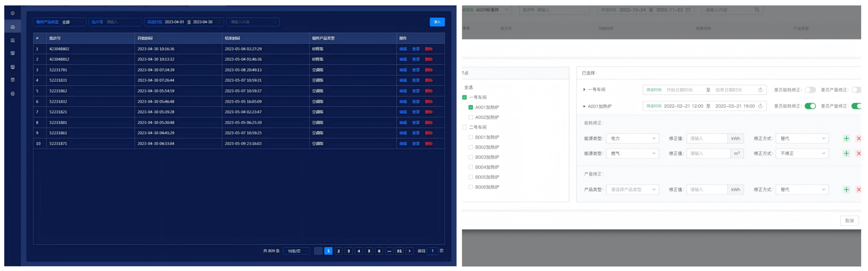The image size is (868, 271).
Task: Check the B006加热炉 checkbox
Action: [471, 187]
